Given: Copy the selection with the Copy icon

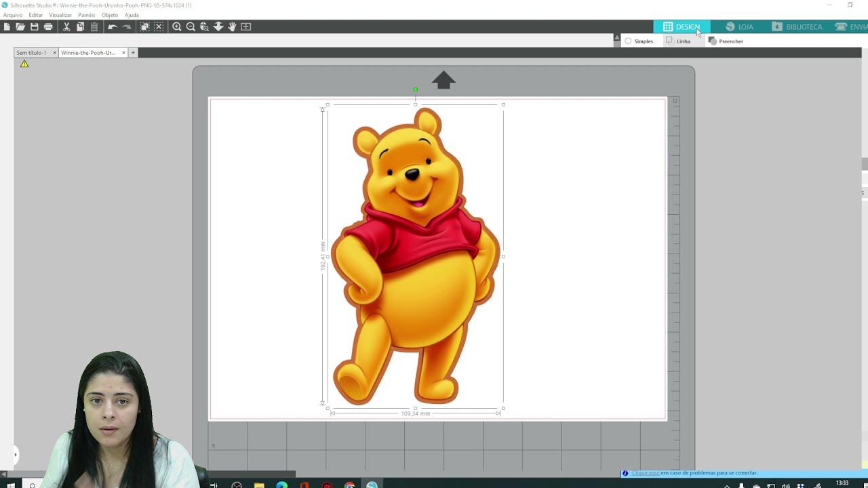Looking at the screenshot, I should [80, 26].
